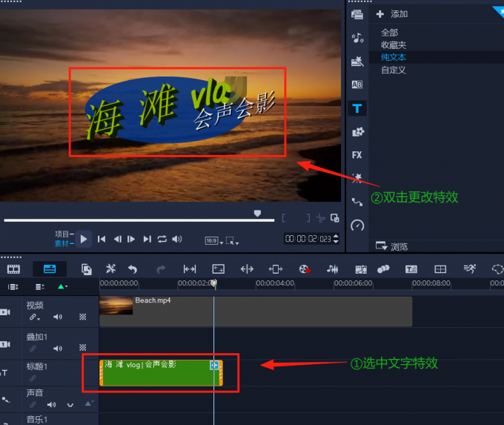Image resolution: width=504 pixels, height=425 pixels.
Task: Open the Overlay/Graphics library icon
Action: [358, 131]
